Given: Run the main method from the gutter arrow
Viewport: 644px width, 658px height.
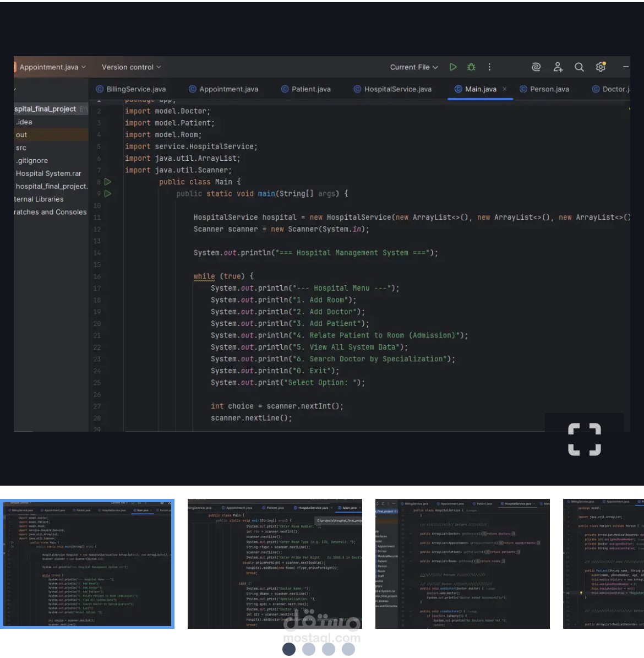Looking at the screenshot, I should tap(108, 194).
